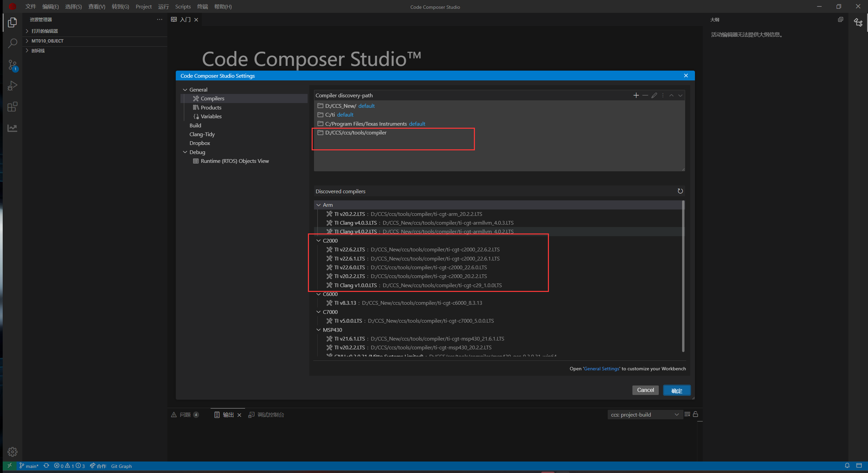Select the D:/CCS/ccs/tools/compiler discovery path
This screenshot has height=473, width=868.
coord(356,133)
